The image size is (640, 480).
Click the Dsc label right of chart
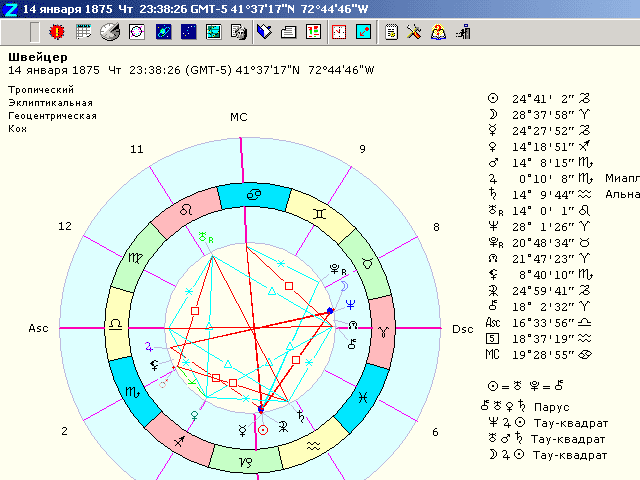click(463, 329)
